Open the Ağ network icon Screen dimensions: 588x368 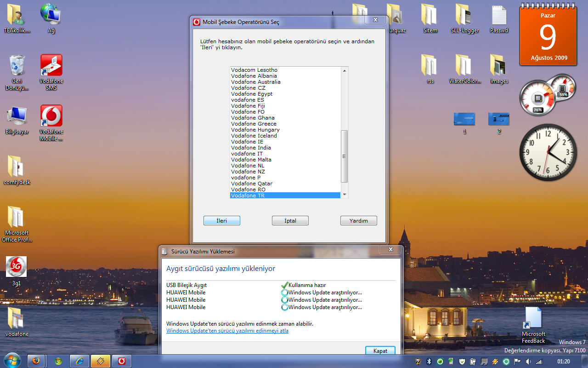point(51,18)
